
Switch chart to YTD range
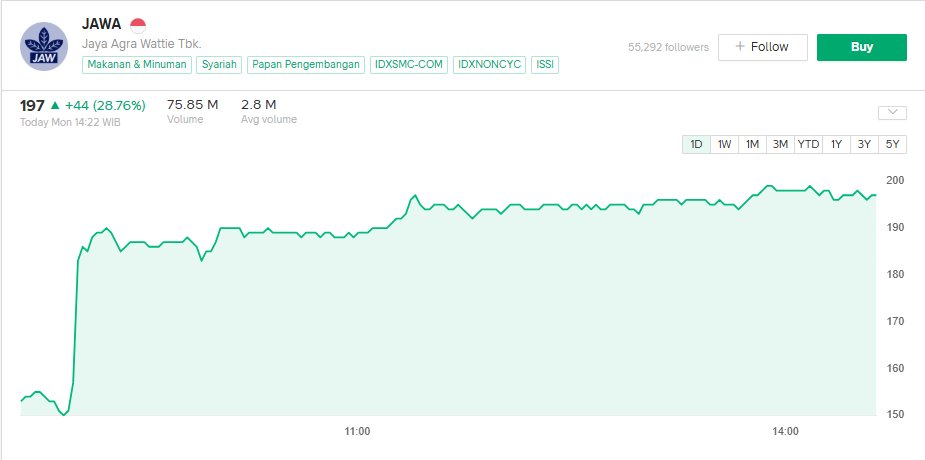point(808,144)
